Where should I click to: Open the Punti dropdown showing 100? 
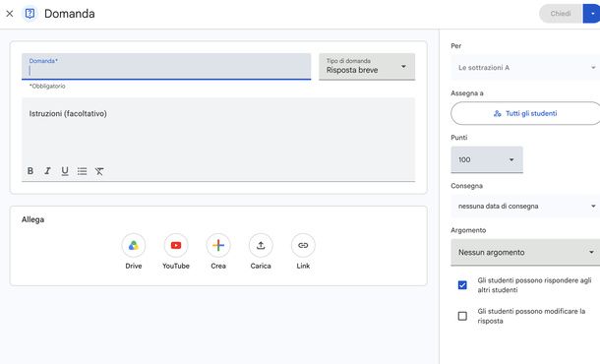487,159
